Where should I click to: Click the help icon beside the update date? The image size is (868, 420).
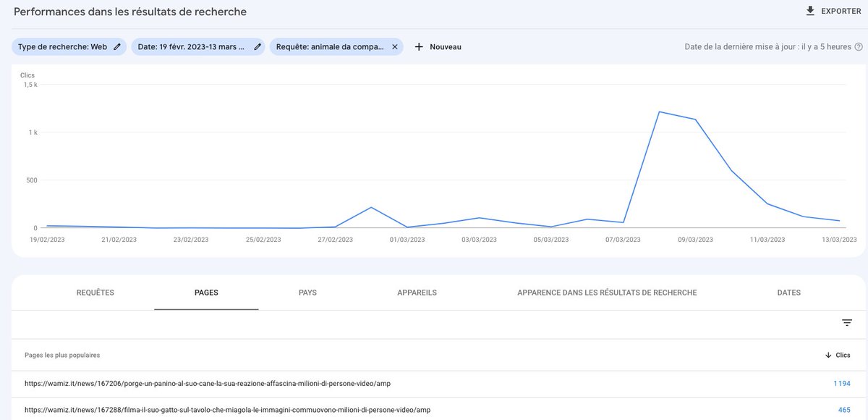click(x=859, y=46)
